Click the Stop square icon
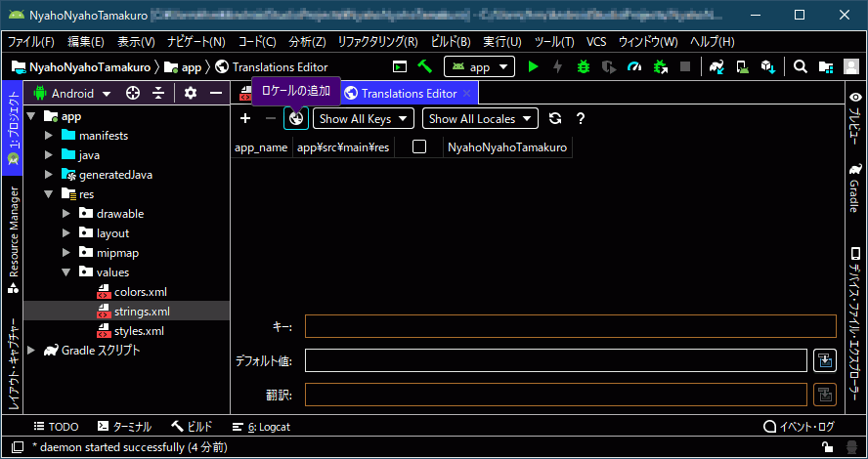Viewport: 868px width, 459px height. (x=685, y=67)
